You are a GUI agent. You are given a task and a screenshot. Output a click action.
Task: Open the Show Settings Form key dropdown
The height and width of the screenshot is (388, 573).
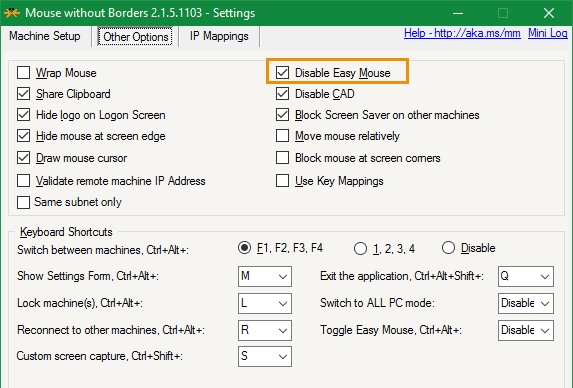265,276
